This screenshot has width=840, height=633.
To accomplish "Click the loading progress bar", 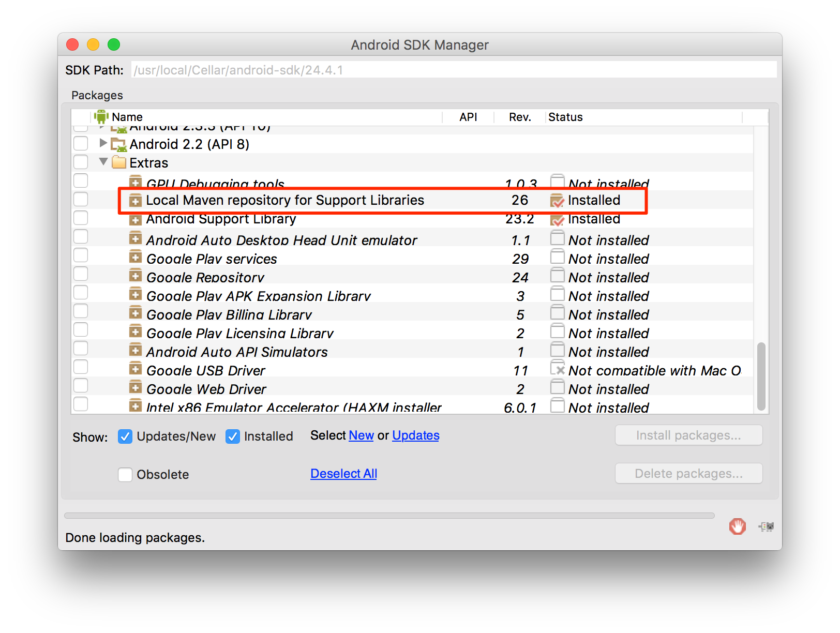I will 389,516.
